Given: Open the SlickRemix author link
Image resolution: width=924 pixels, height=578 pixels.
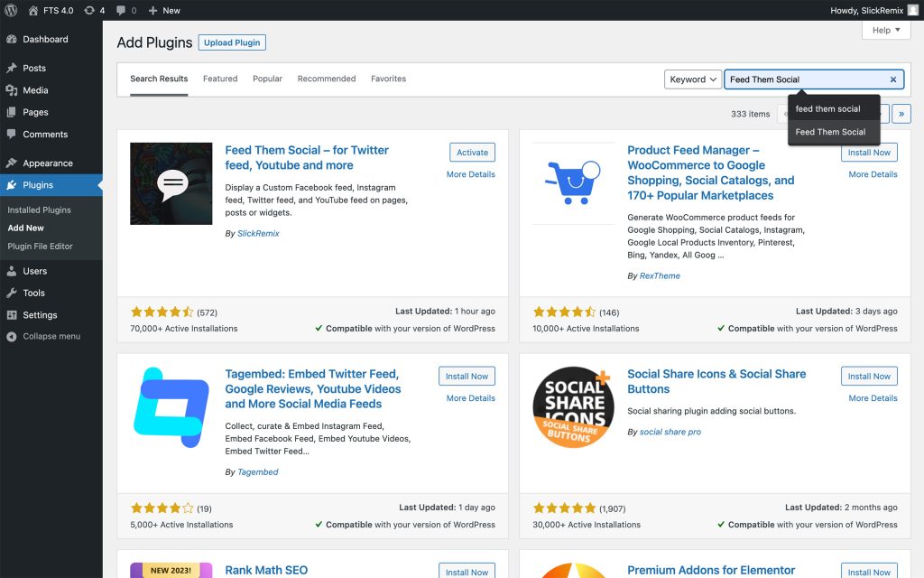Looking at the screenshot, I should coord(258,234).
